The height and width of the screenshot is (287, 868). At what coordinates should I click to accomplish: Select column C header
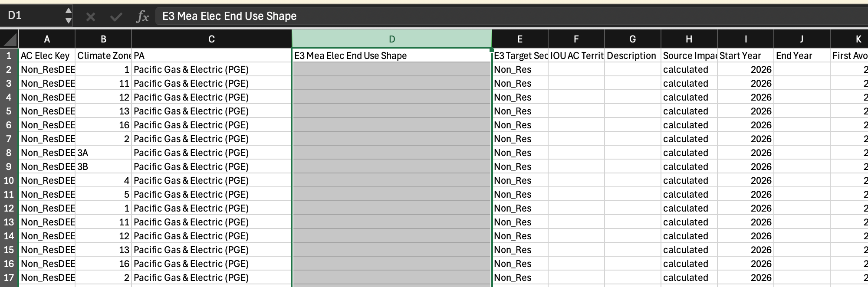point(211,39)
